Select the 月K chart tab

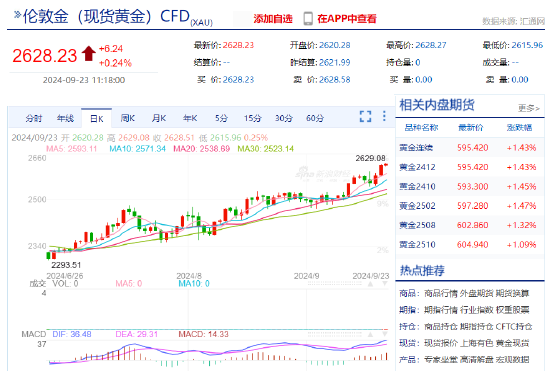coord(159,119)
